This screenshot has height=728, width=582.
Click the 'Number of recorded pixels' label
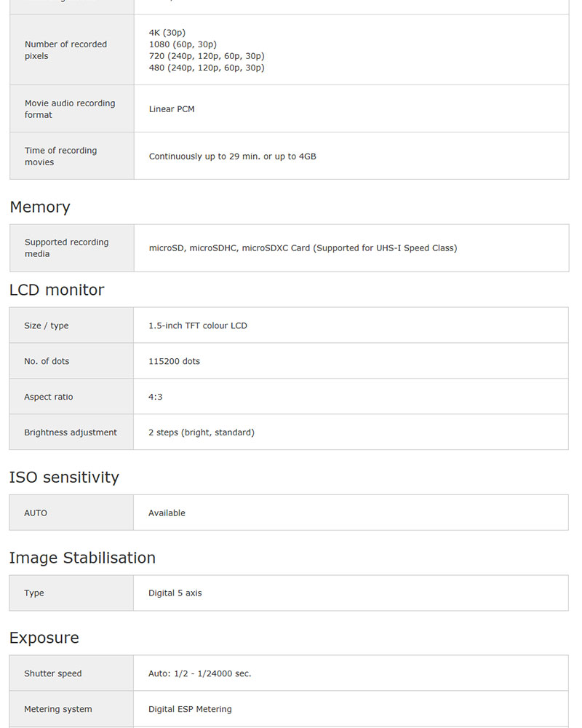[65, 50]
